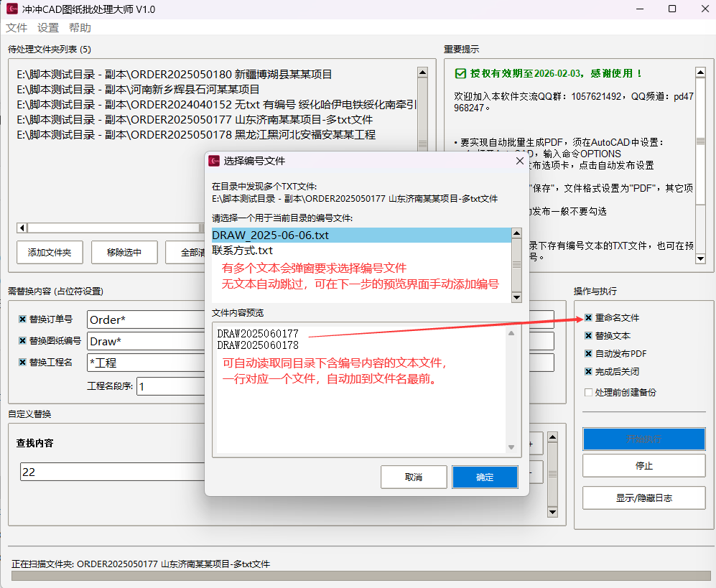Confirm the selection with the 确定 button

click(484, 477)
